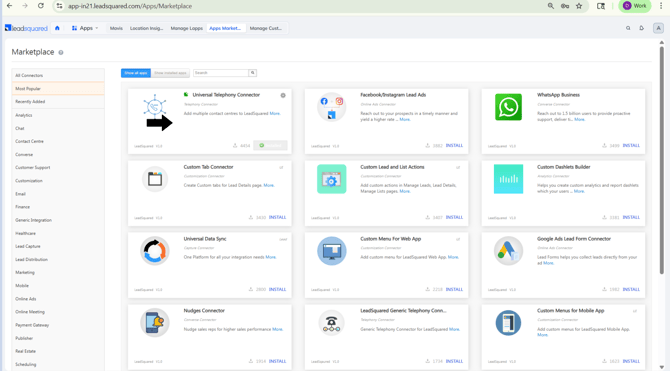Select the Contact Centre category
Image resolution: width=670 pixels, height=371 pixels.
coord(58,141)
